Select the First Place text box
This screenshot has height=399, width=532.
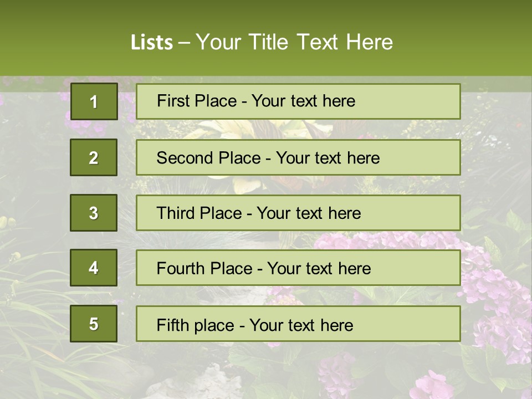298,101
